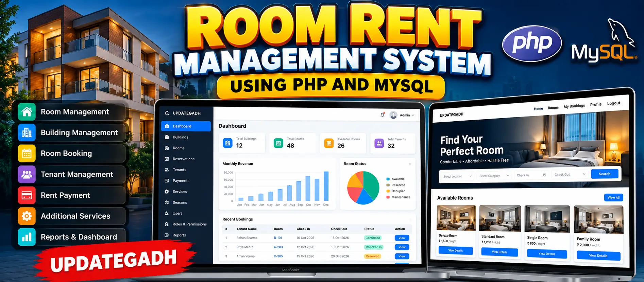Click the Users sidebar icon
The height and width of the screenshot is (282, 644).
coord(167,213)
